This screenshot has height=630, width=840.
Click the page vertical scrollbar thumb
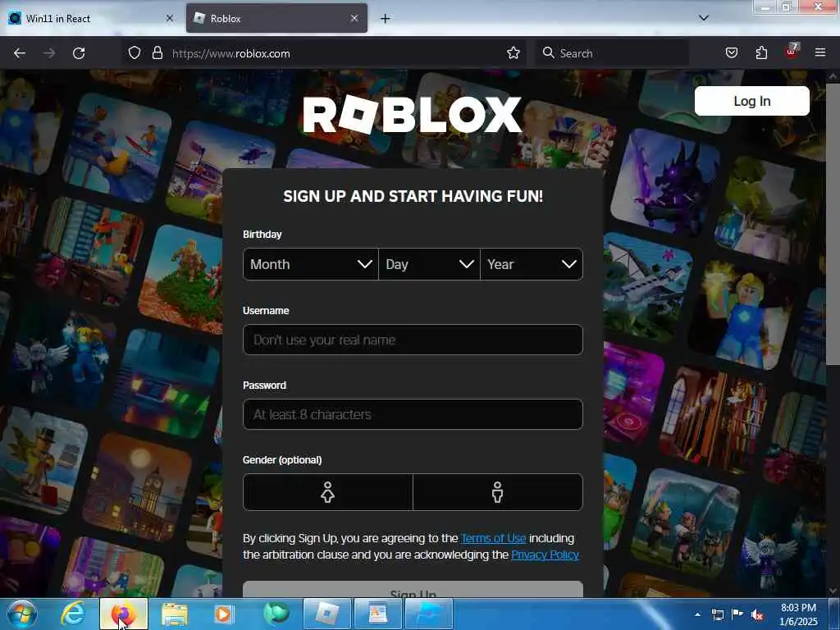tap(832, 225)
